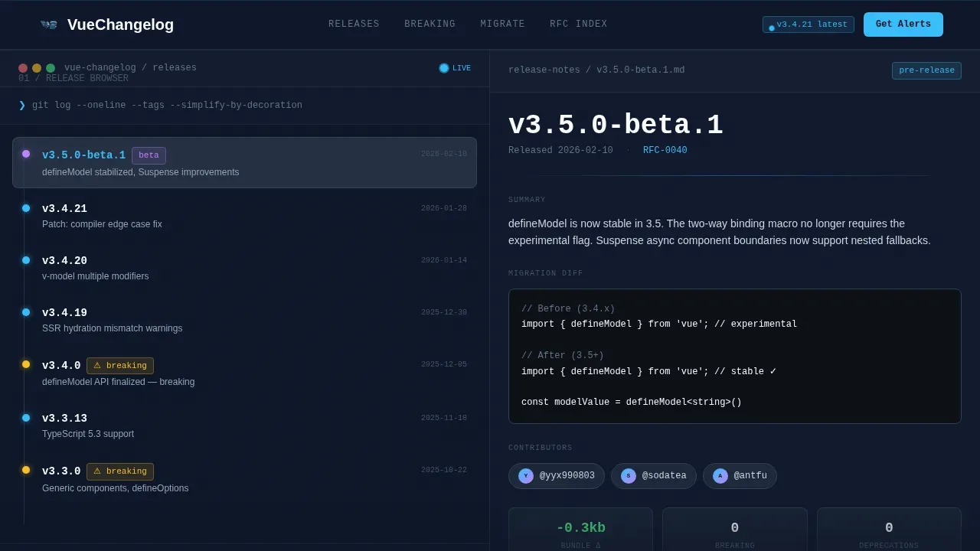Image resolution: width=980 pixels, height=551 pixels.
Task: Click the -0.3kb bundle delta card
Action: click(580, 530)
